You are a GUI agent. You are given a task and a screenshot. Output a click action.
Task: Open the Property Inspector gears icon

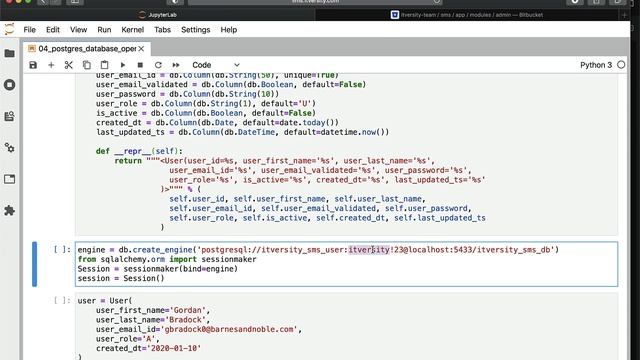(9, 148)
